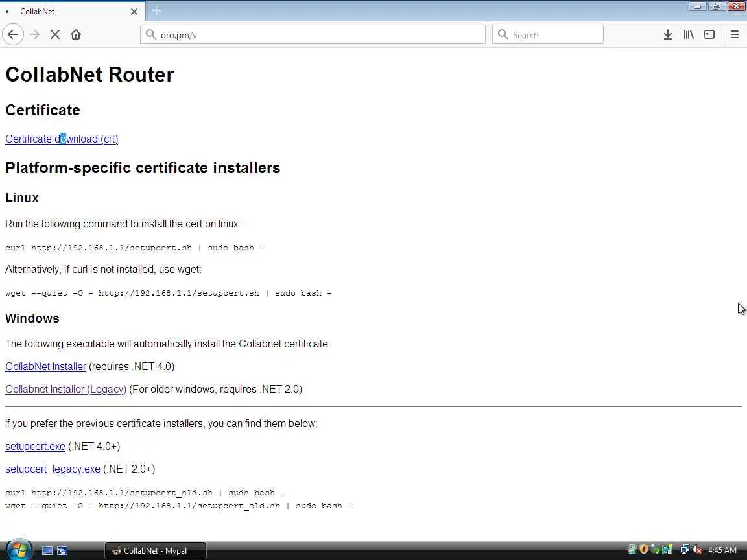Close the CollabNet tab
This screenshot has width=747, height=560.
[134, 12]
